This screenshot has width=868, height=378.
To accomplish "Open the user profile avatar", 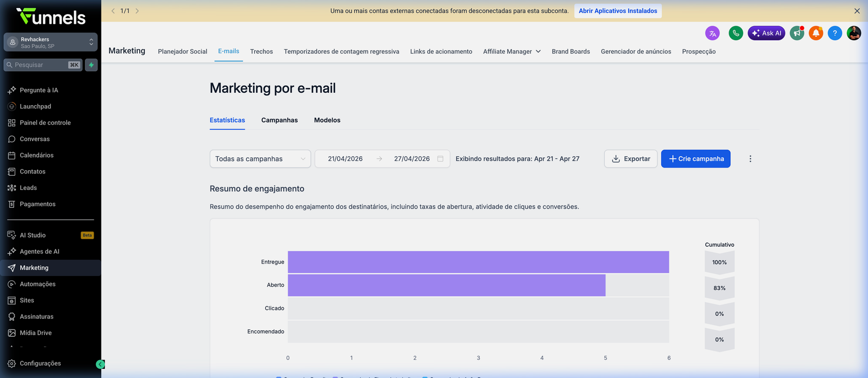I will coord(854,33).
